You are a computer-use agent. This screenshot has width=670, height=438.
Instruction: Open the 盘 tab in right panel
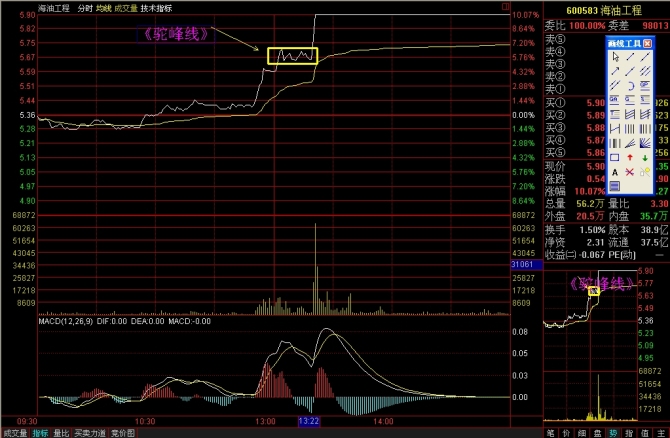597,433
